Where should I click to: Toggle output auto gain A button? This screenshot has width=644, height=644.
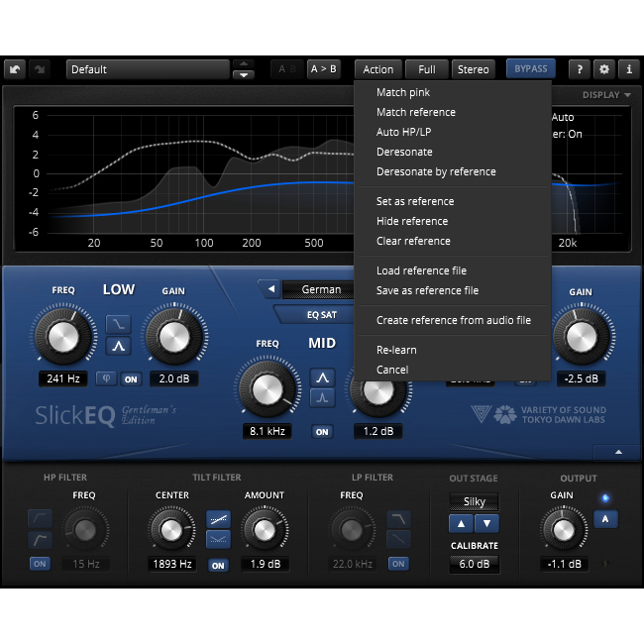[x=605, y=519]
